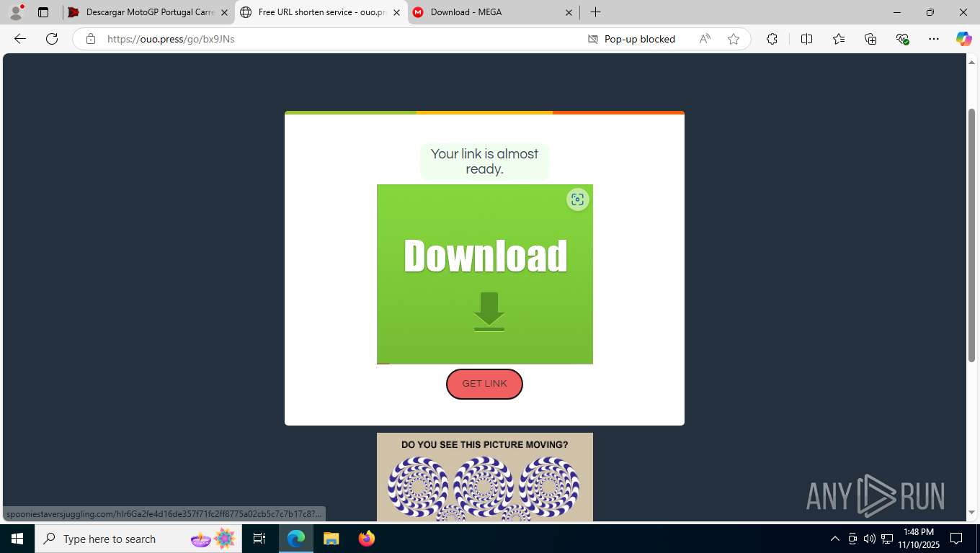Click "Your link is almost ready." text
980x553 pixels.
coord(484,161)
